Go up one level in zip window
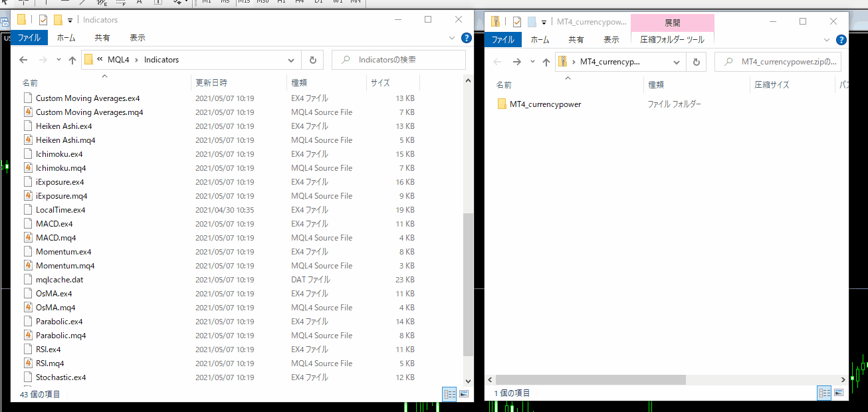The width and height of the screenshot is (868, 412). [x=546, y=62]
